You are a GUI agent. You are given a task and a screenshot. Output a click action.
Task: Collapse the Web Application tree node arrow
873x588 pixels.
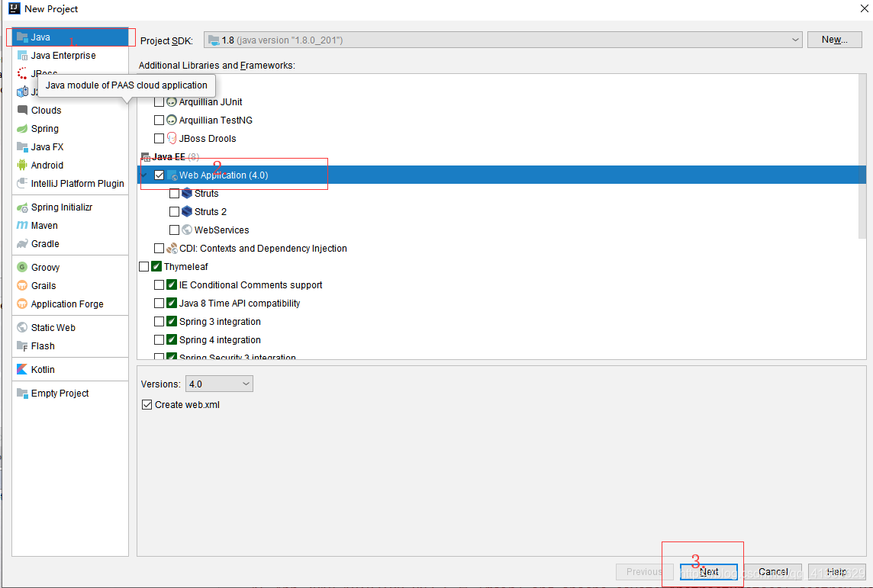pos(144,175)
